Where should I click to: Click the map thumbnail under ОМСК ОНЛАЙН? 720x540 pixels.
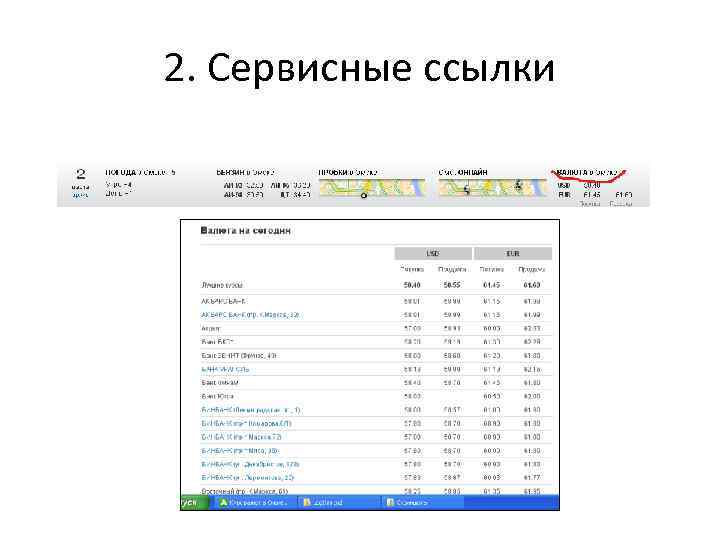492,188
